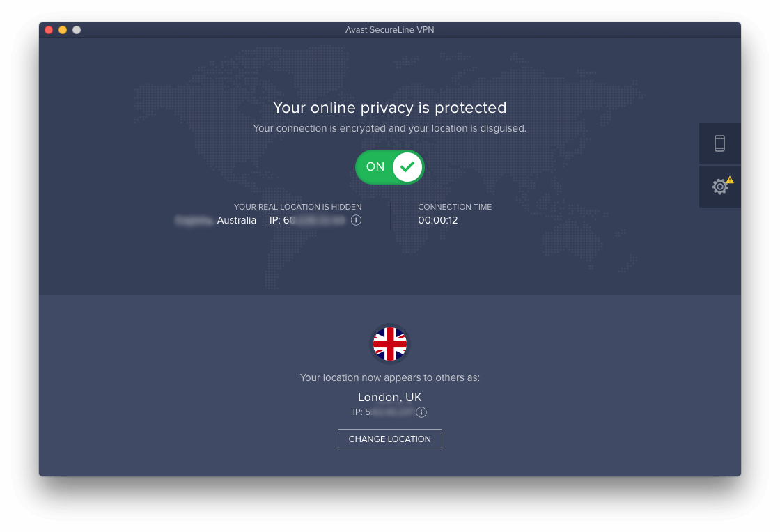Image resolution: width=780 pixels, height=532 pixels.
Task: Open the settings gear icon
Action: coord(719,187)
